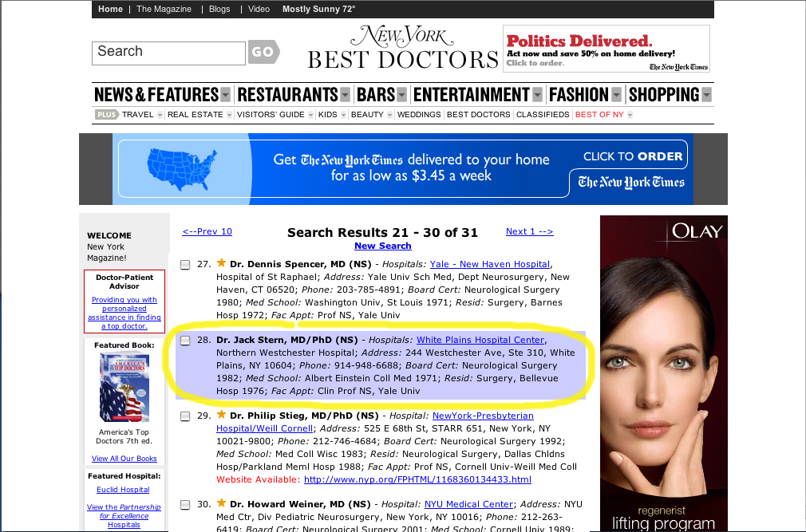This screenshot has height=532, width=806.
Task: Open the Classifieds subnav link
Action: point(543,115)
